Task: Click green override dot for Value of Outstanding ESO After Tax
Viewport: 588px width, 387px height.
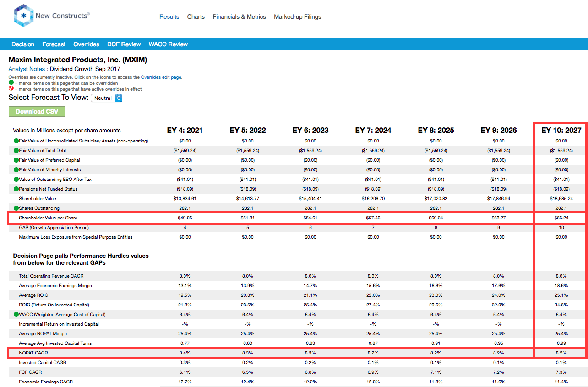Action: pos(16,179)
